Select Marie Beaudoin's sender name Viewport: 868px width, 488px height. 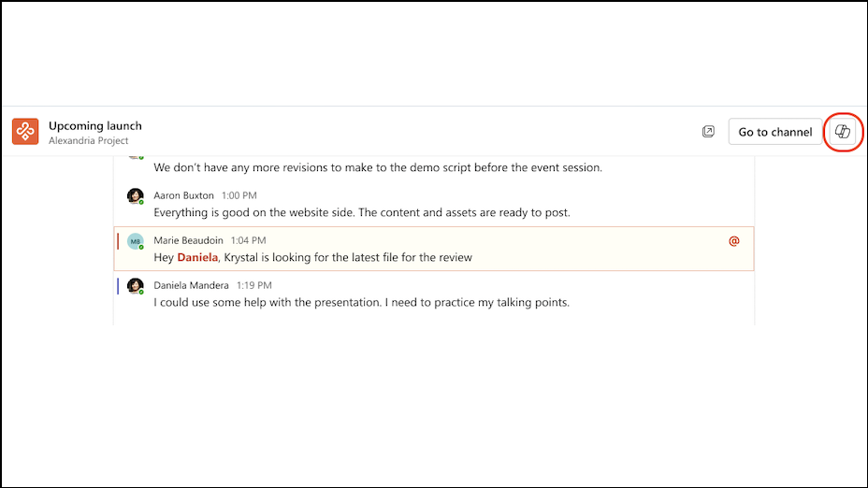coord(188,240)
